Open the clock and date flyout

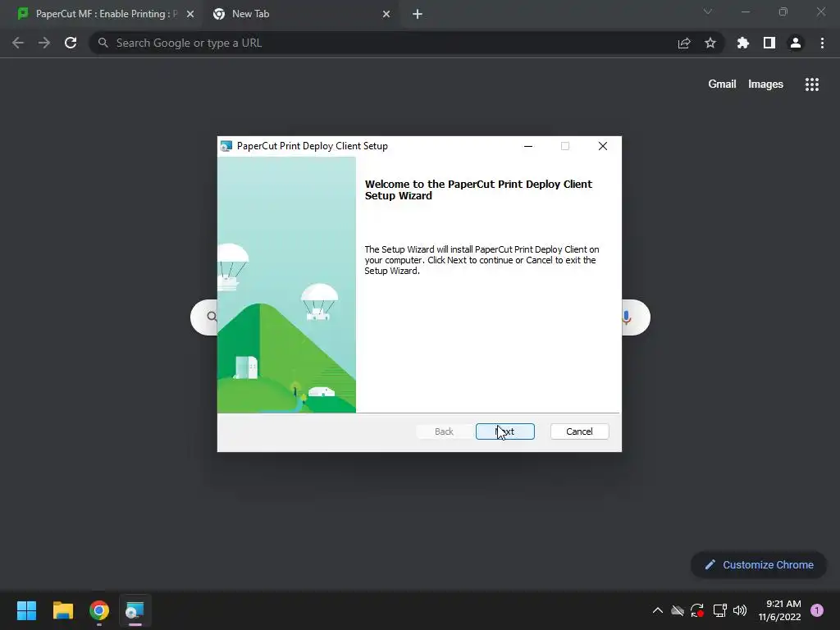click(x=779, y=610)
